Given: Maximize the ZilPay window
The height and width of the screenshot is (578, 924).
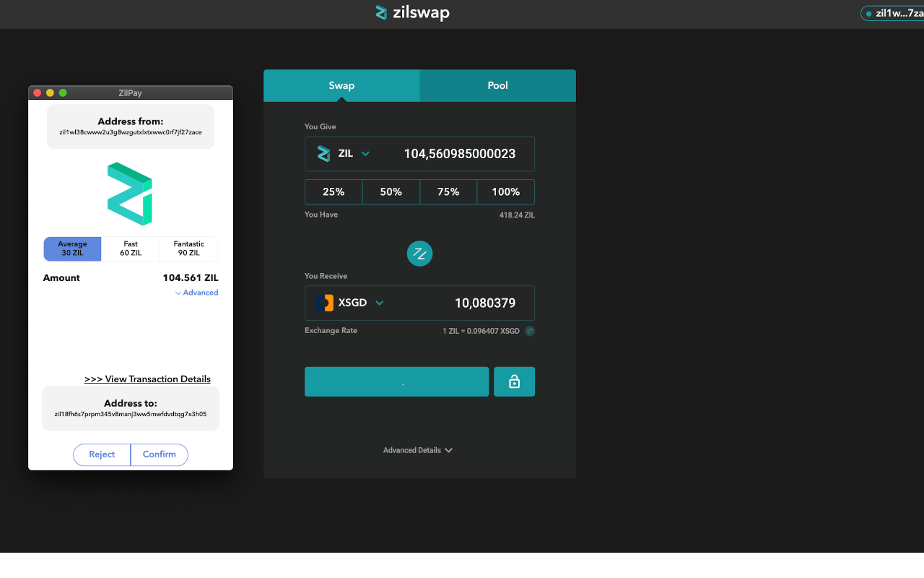Looking at the screenshot, I should pyautogui.click(x=63, y=92).
